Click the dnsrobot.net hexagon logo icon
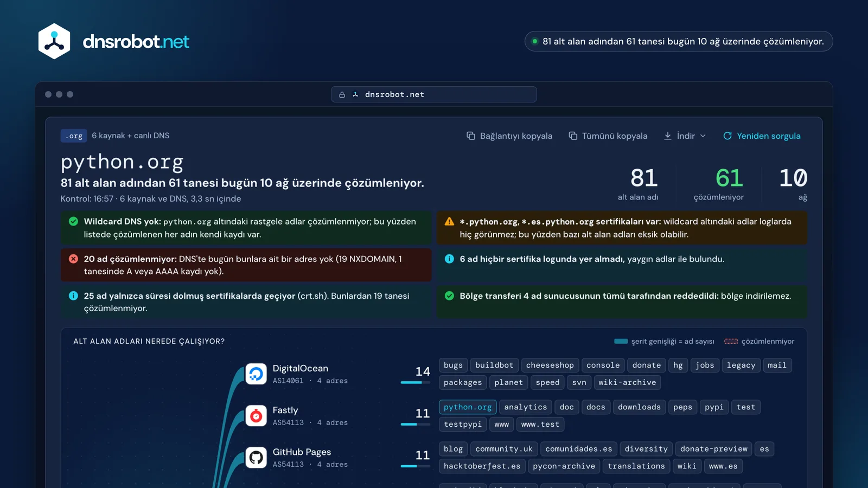868x488 pixels. coord(54,41)
